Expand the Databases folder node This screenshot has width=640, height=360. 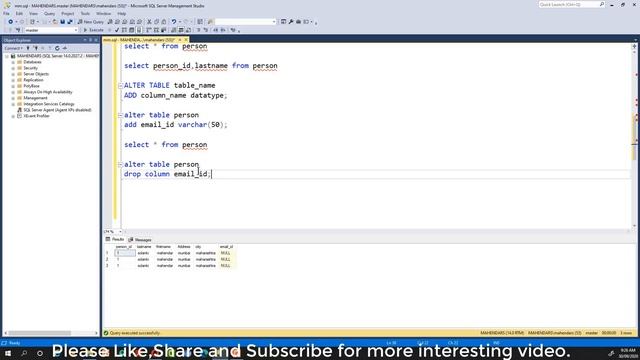13,62
